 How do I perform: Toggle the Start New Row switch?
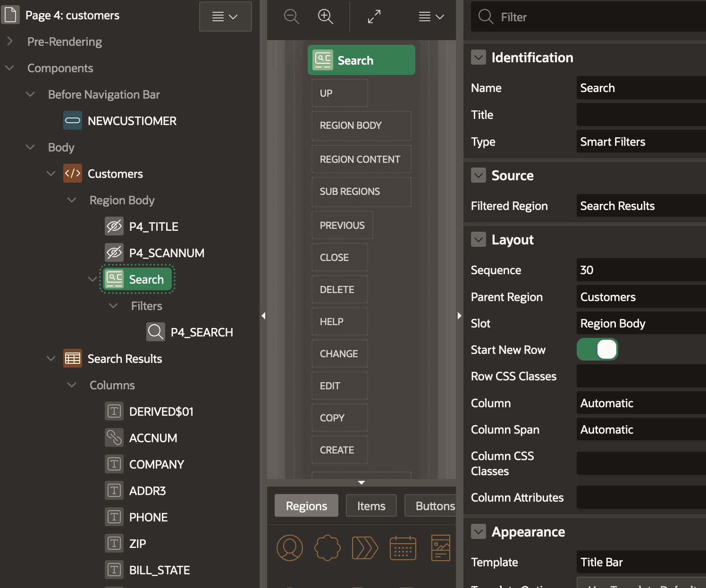pyautogui.click(x=597, y=350)
